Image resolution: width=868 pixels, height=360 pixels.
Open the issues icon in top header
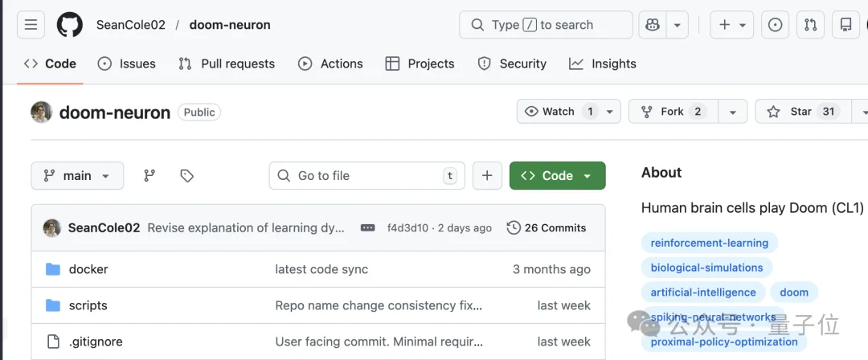point(775,25)
